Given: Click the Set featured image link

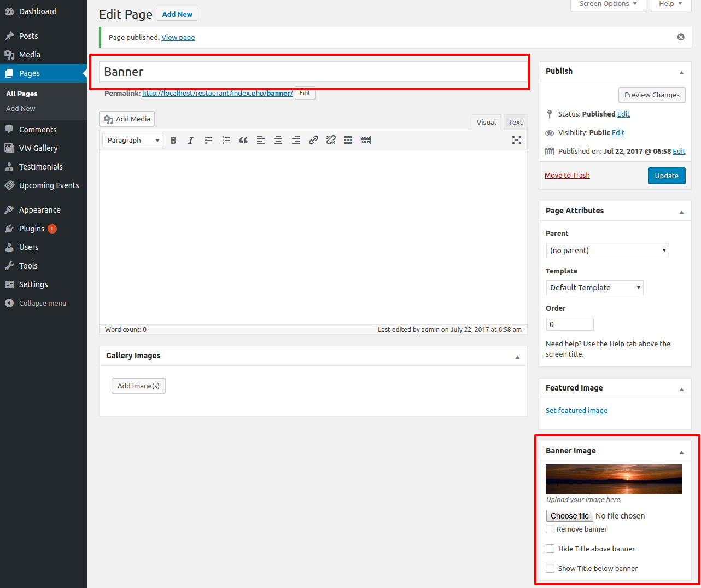Looking at the screenshot, I should [576, 411].
